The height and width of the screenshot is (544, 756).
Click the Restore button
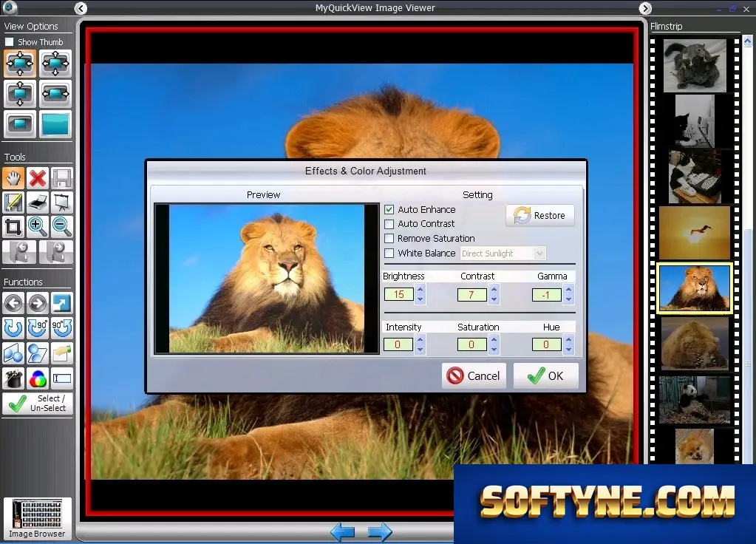coord(540,216)
